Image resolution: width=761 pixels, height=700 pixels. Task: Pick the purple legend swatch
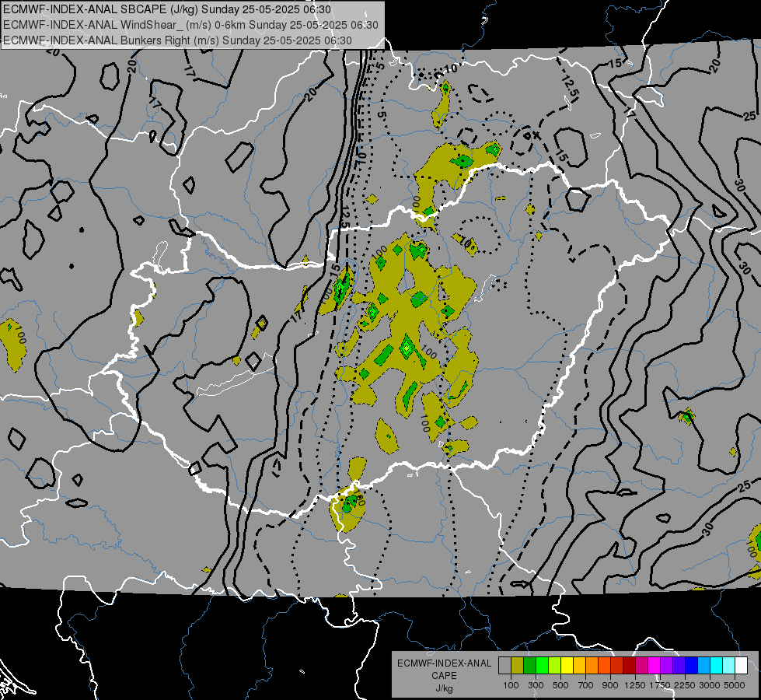pyautogui.click(x=667, y=665)
